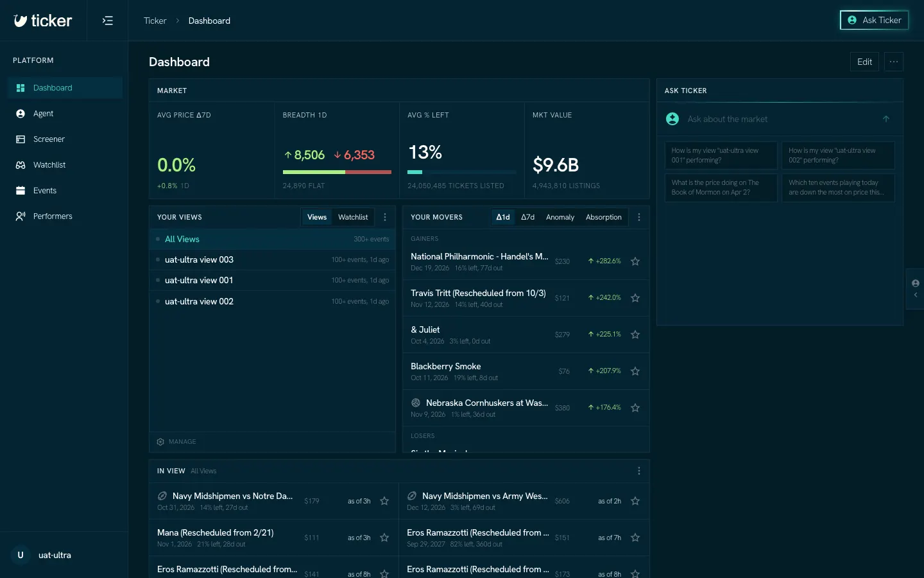Click the 0.0% average price value
Screen dimensions: 924x578
pyautogui.click(x=176, y=165)
